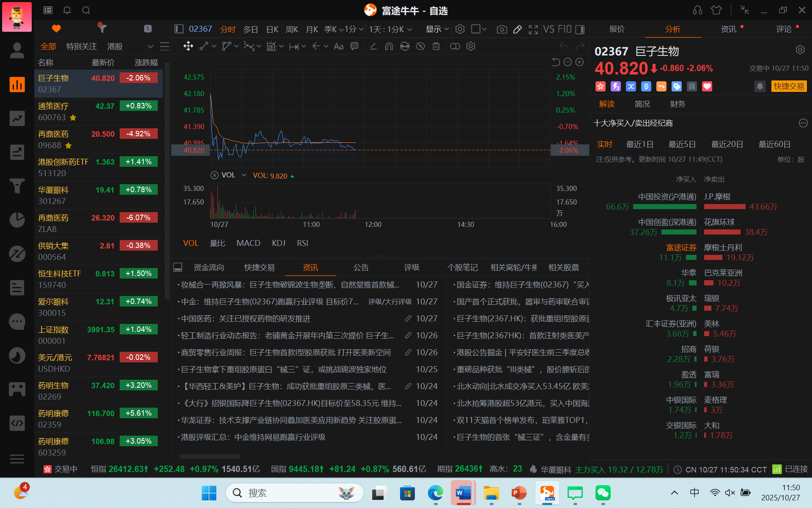Click the 快捷交易 button
This screenshot has width=812, height=508.
point(789,86)
